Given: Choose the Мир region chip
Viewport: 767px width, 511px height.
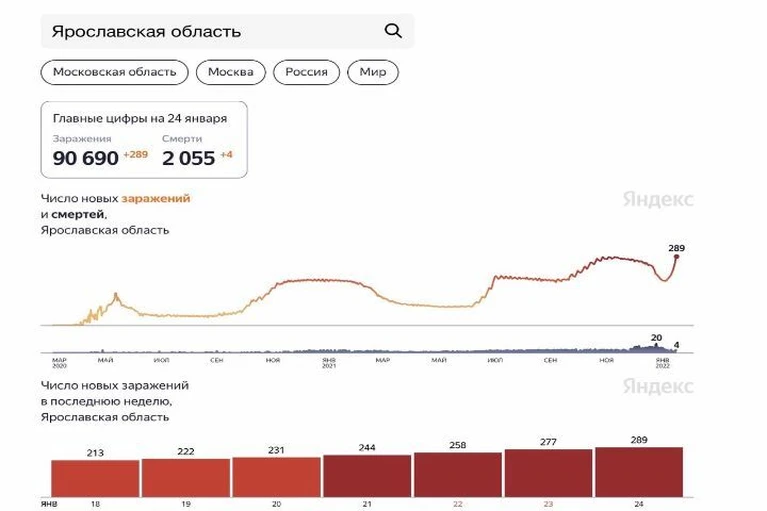Looking at the screenshot, I should 373,72.
